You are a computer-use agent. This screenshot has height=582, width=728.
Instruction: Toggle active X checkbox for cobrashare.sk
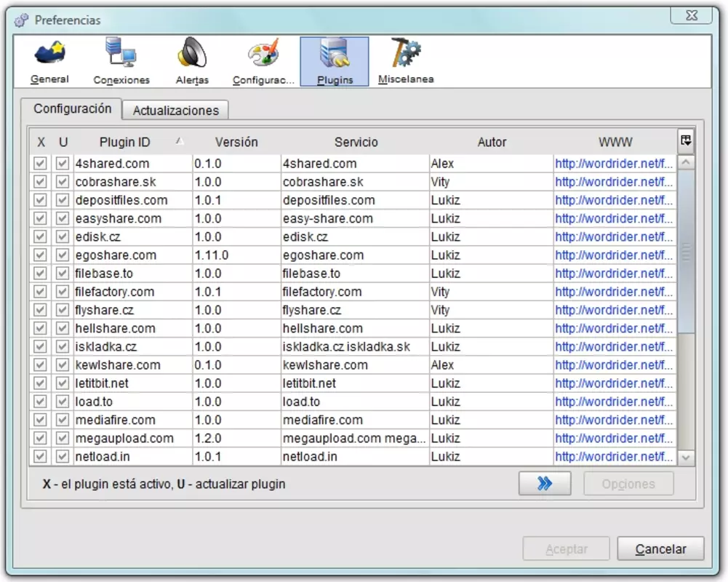coord(41,182)
